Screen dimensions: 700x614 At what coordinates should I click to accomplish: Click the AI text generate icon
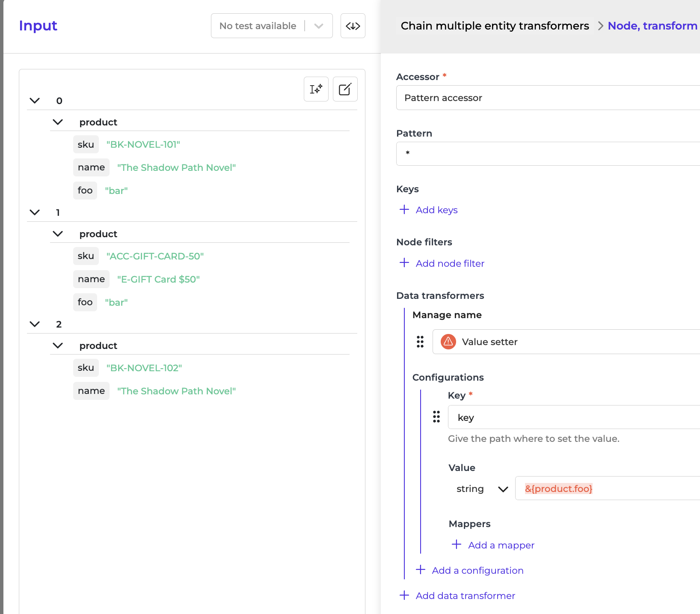[x=316, y=89]
